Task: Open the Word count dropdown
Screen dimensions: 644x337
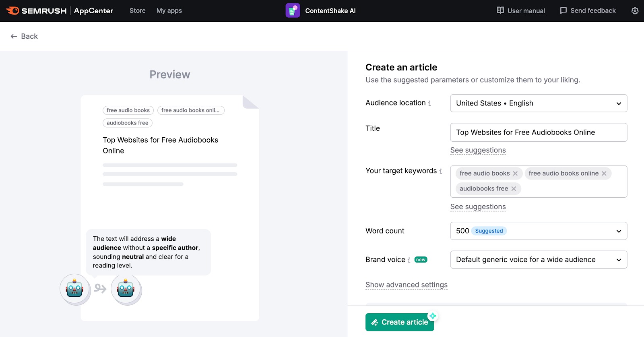Action: (x=539, y=231)
